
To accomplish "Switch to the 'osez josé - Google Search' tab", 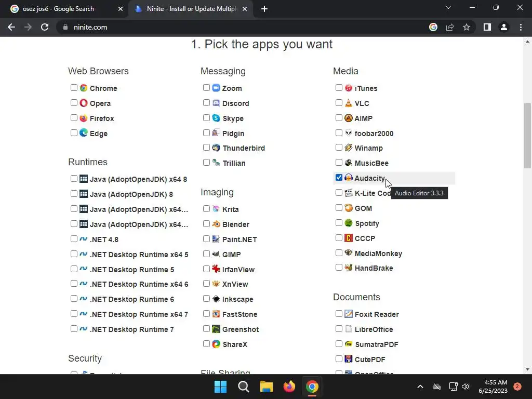I will (x=67, y=9).
